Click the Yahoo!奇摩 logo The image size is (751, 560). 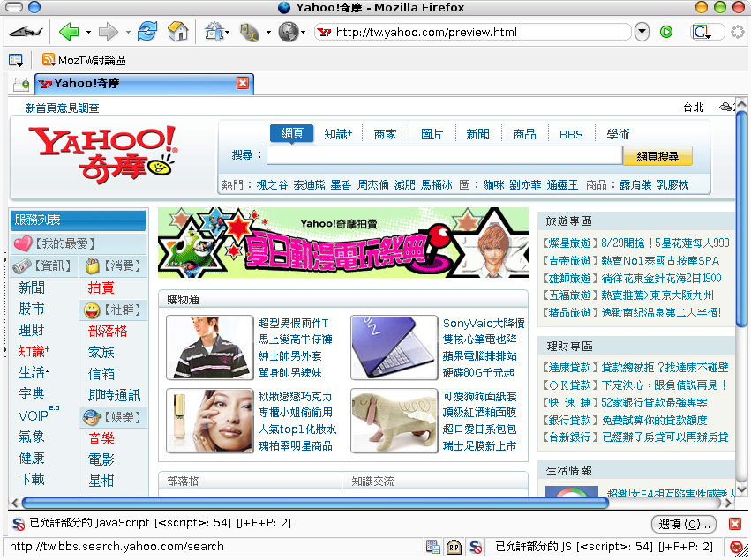click(x=103, y=154)
